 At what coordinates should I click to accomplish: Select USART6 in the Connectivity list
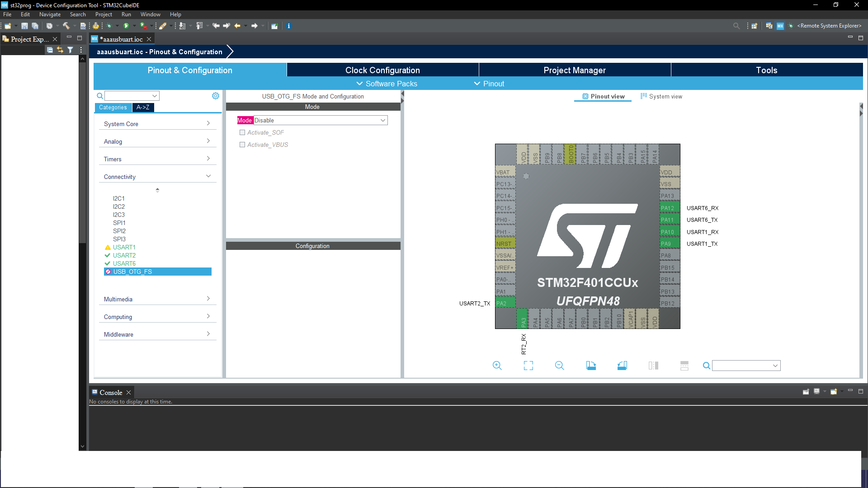tap(124, 263)
